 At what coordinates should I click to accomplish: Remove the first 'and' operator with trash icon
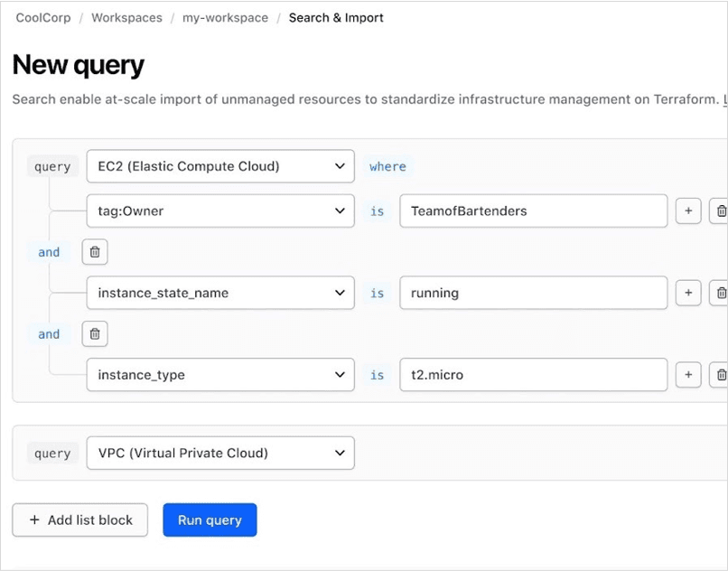click(x=95, y=251)
